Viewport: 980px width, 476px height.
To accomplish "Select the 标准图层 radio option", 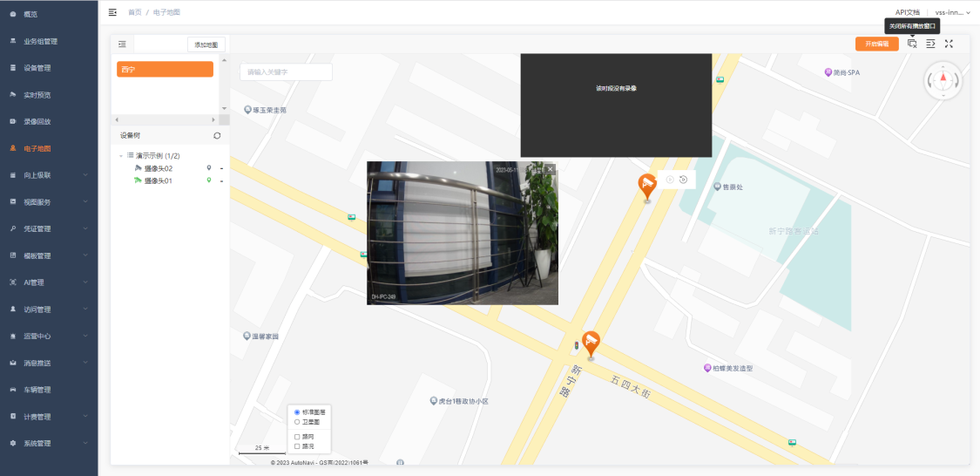I will tap(297, 412).
